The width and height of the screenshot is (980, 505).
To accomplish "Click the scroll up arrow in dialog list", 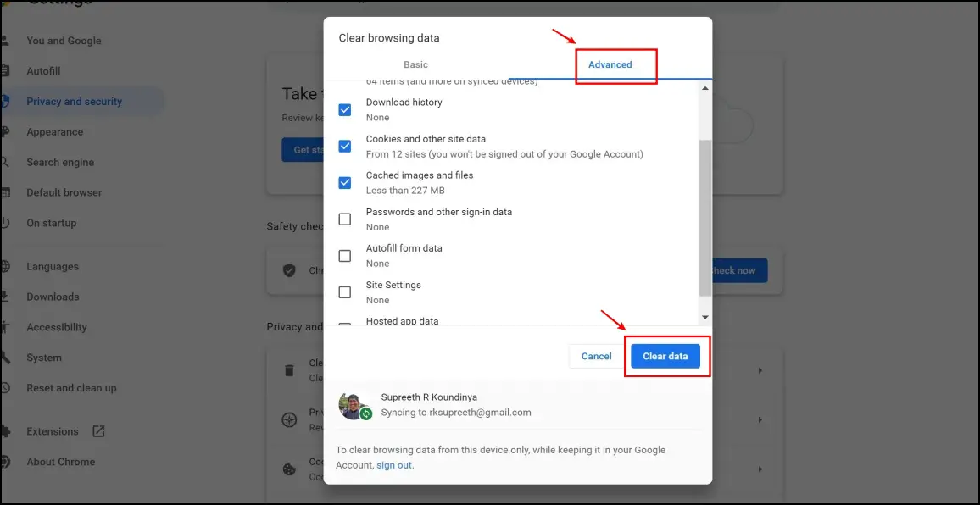I will pyautogui.click(x=705, y=88).
